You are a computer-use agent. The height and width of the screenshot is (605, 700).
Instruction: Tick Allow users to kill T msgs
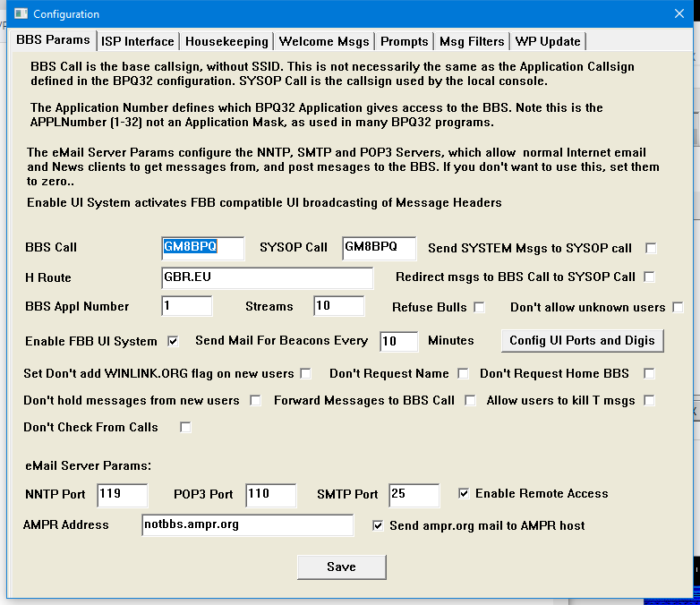650,400
